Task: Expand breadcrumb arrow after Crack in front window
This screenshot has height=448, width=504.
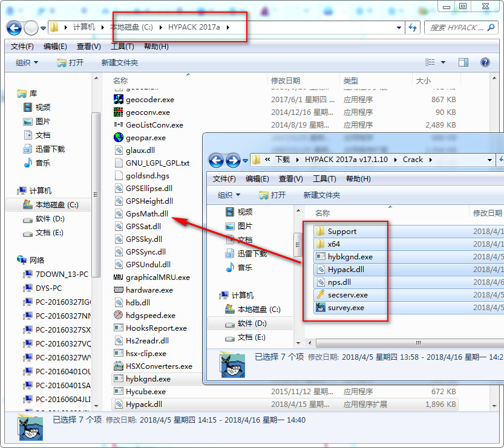Action: (430, 160)
